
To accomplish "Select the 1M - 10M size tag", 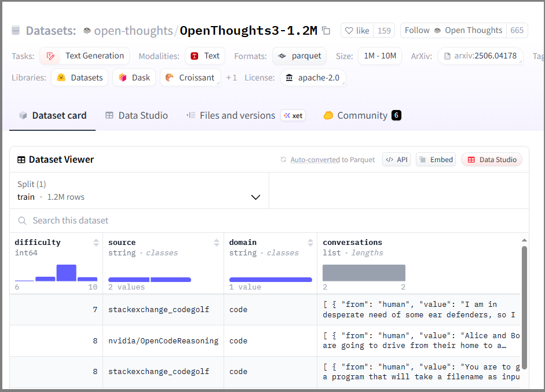I will (x=380, y=56).
